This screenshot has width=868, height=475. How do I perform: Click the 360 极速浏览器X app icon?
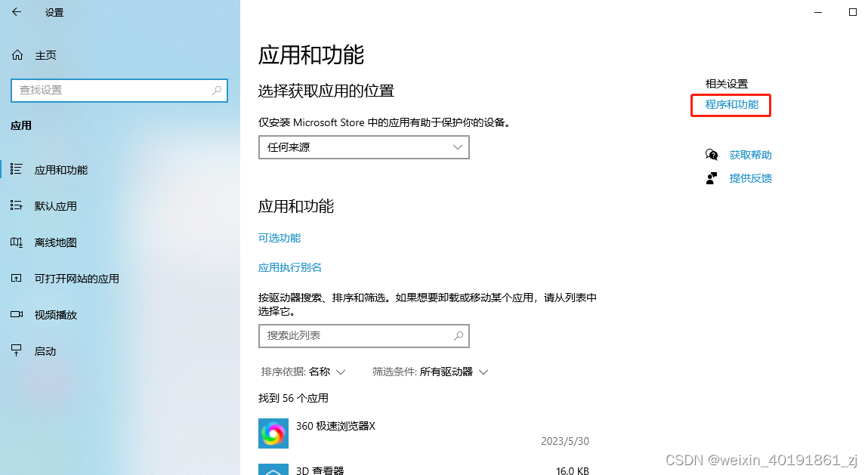coord(273,433)
